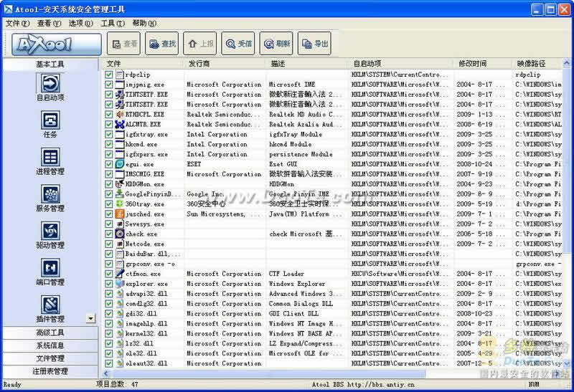
Task: Click the jusched.exe Java icon
Action: pyautogui.click(x=119, y=214)
